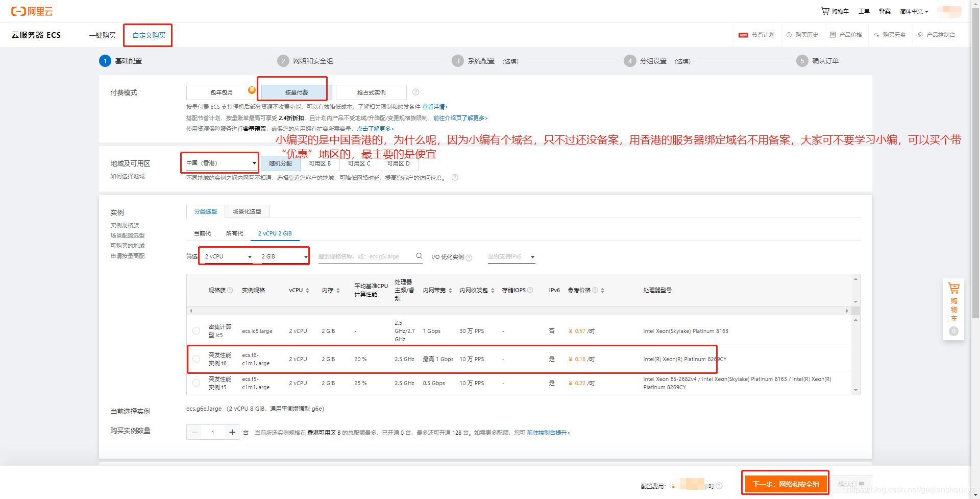
Task: Click help question mark beside 抢占式实例
Action: (x=415, y=92)
